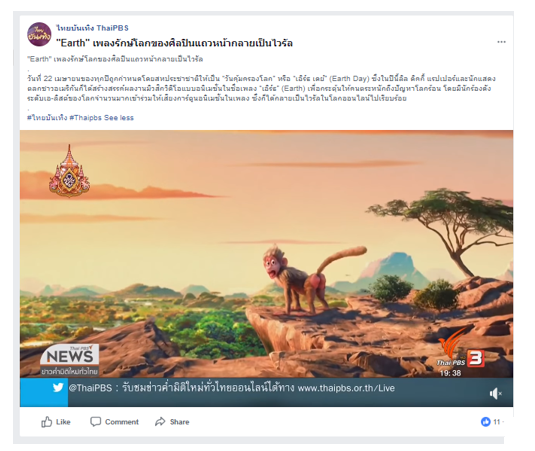Unmute the video with the speaker icon
The height and width of the screenshot is (451, 535).
click(x=495, y=394)
